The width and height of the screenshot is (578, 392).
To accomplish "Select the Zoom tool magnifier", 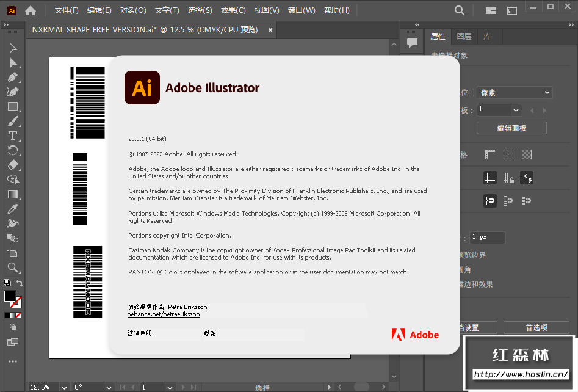I will [13, 267].
